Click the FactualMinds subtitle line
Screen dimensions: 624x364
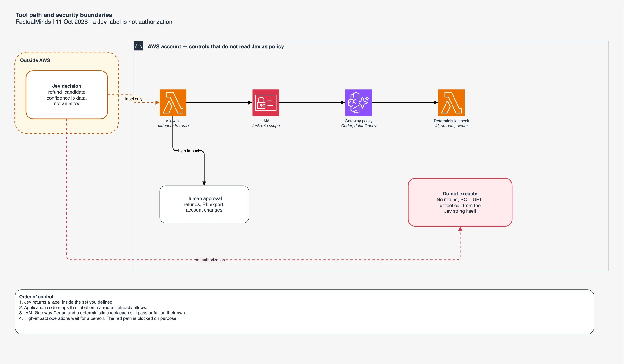pyautogui.click(x=94, y=22)
